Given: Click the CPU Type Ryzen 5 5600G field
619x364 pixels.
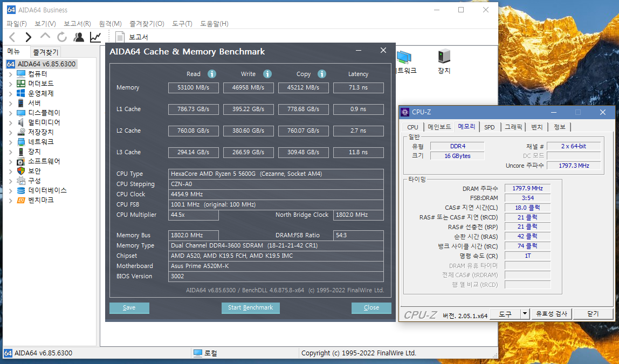Looking at the screenshot, I should click(x=276, y=174).
